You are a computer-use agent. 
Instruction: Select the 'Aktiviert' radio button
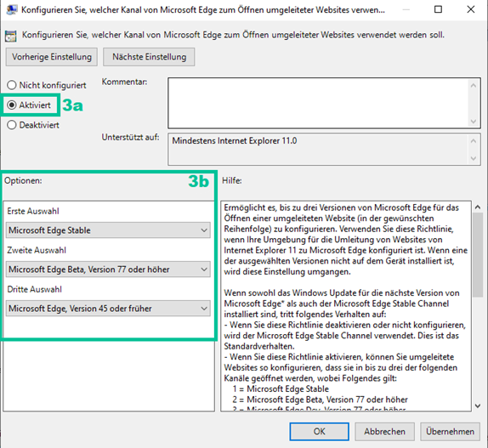click(x=12, y=105)
